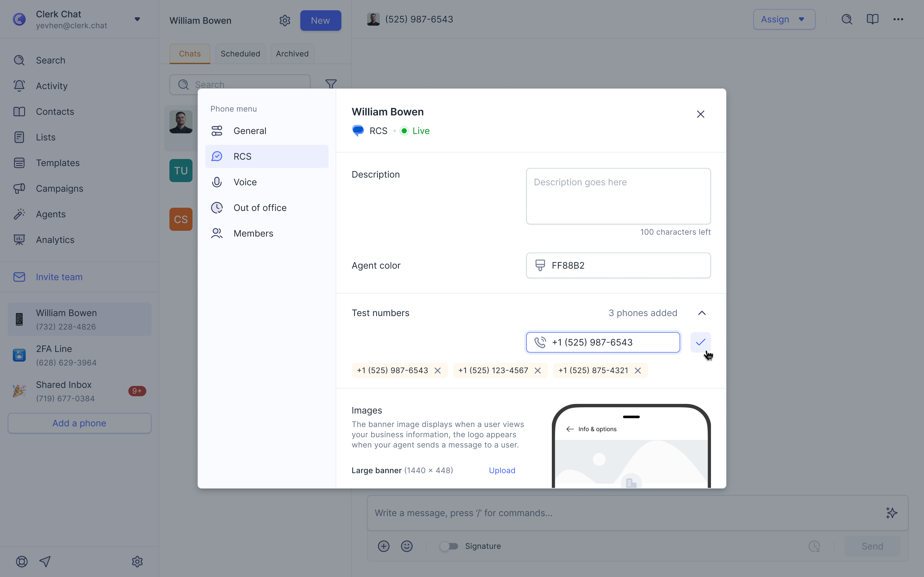Click Agent color picker field FF88B2

point(618,266)
